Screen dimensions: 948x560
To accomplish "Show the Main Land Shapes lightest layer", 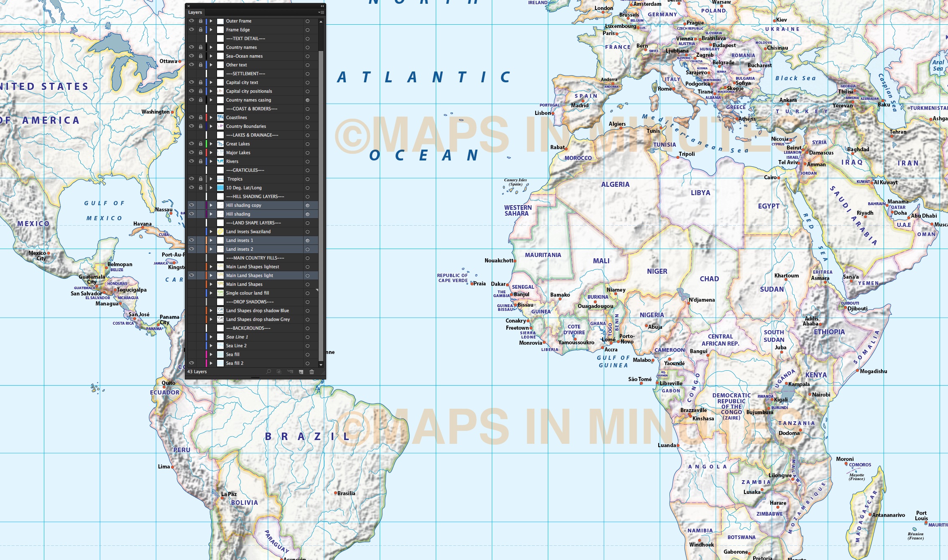I will point(192,266).
